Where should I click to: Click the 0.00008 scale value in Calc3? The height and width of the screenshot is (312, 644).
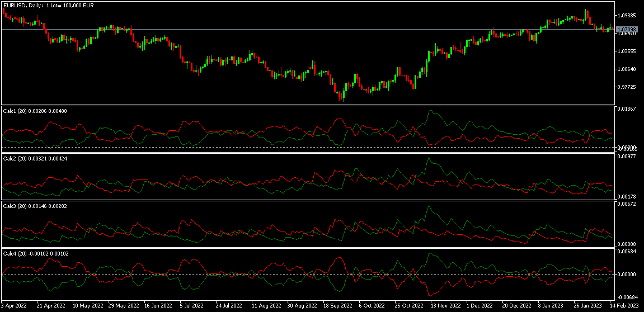point(627,245)
